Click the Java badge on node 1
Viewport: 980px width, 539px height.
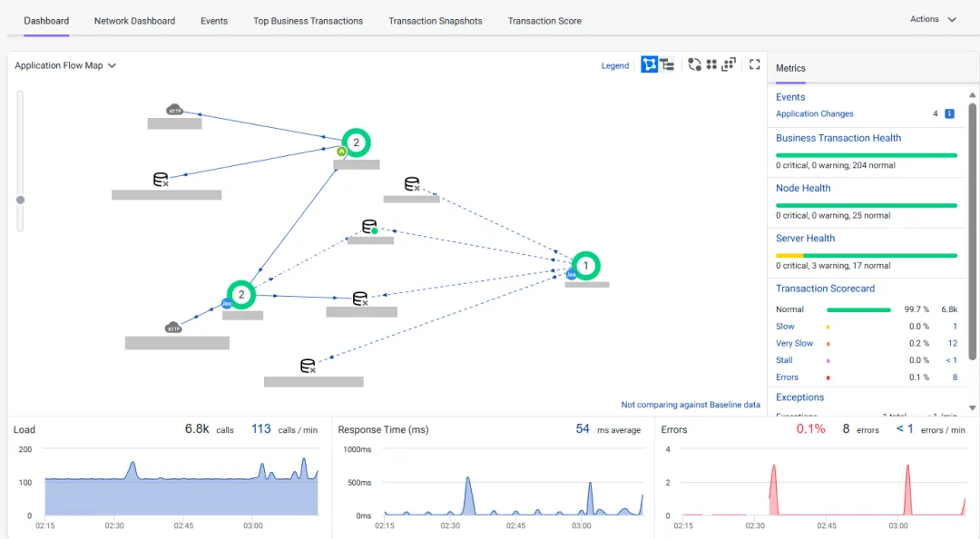pos(572,275)
